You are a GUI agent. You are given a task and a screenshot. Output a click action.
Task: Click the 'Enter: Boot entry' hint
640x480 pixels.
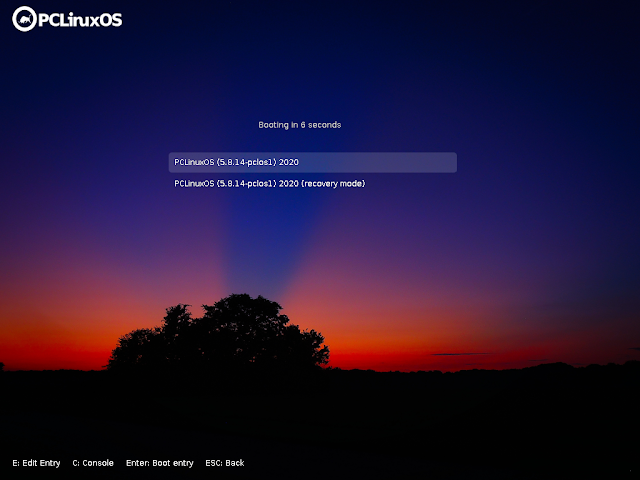(x=160, y=463)
